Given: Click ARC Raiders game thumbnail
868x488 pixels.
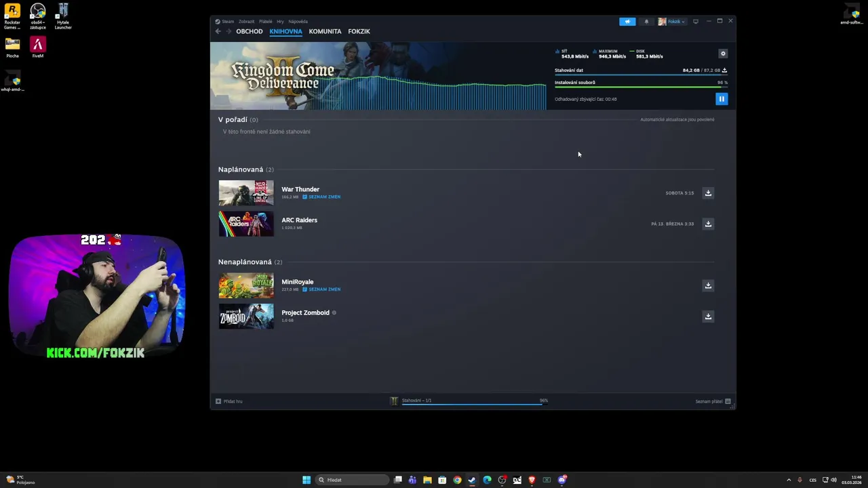Looking at the screenshot, I should point(246,224).
